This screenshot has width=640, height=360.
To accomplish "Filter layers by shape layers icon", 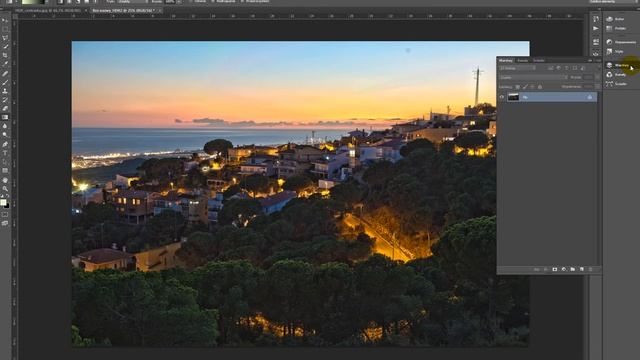I will pyautogui.click(x=575, y=68).
